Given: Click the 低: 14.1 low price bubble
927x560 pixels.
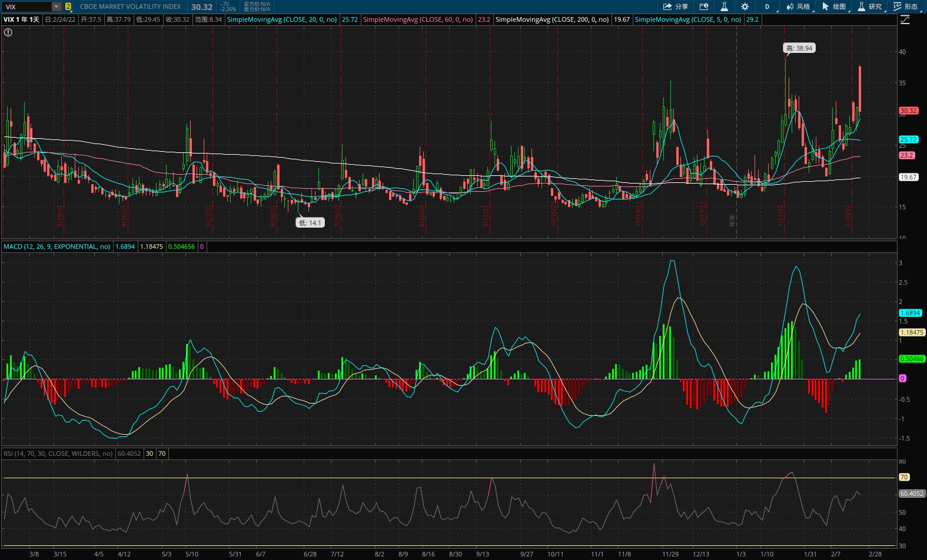Looking at the screenshot, I should [x=310, y=223].
